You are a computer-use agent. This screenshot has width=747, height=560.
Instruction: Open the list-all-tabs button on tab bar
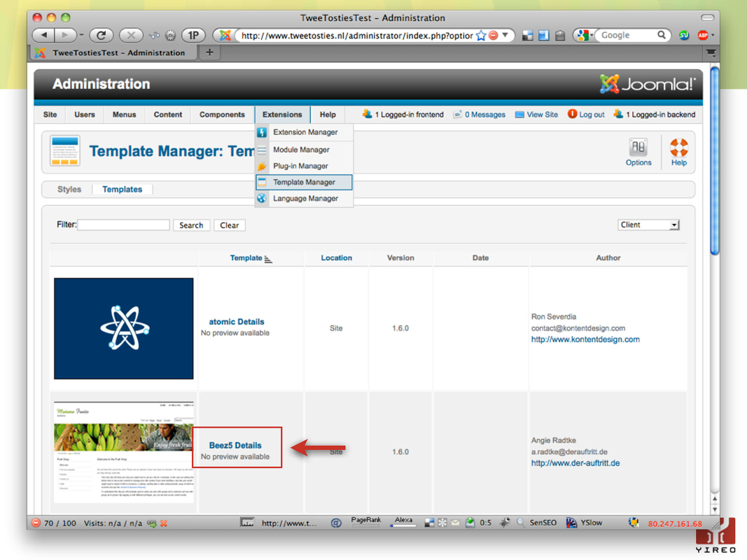click(x=711, y=52)
